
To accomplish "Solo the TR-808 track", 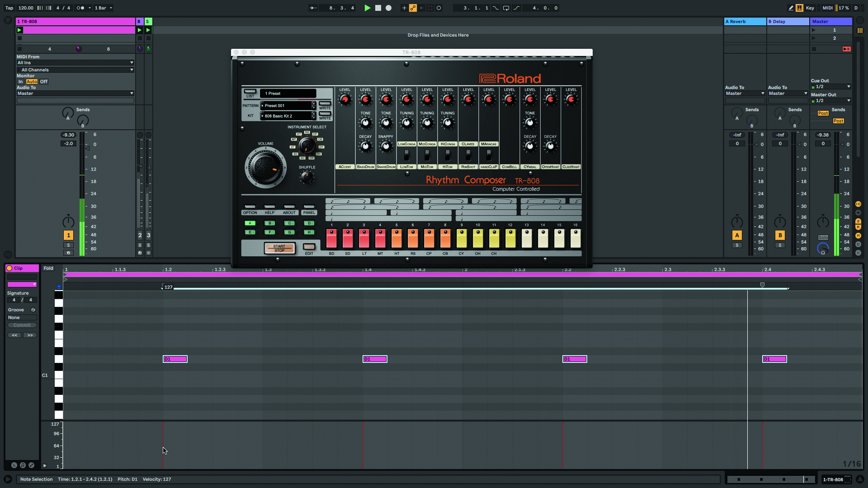I will coord(68,245).
